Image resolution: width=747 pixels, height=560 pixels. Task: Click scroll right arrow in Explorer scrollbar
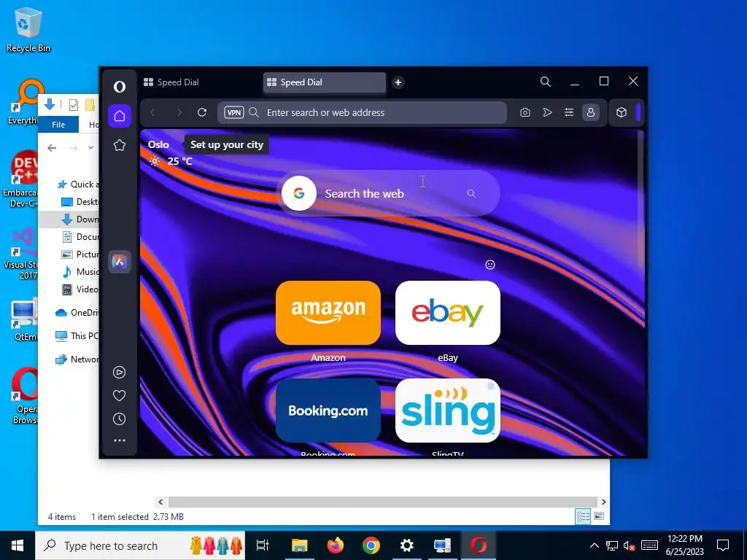[x=603, y=502]
